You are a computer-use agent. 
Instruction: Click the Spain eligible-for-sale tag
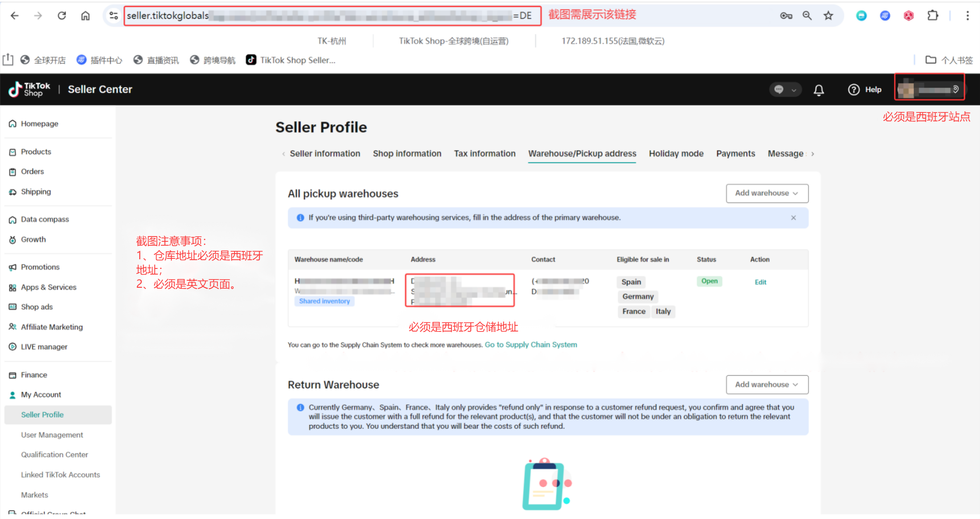[631, 282]
